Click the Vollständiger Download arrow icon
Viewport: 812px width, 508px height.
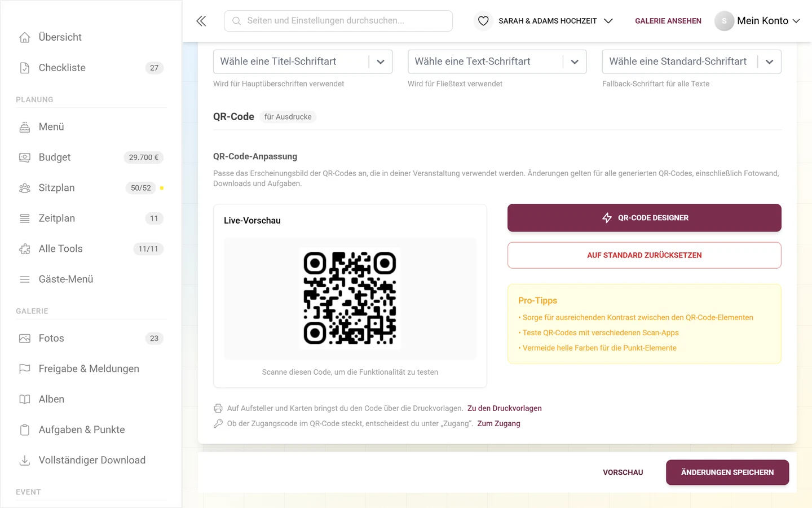pos(25,461)
